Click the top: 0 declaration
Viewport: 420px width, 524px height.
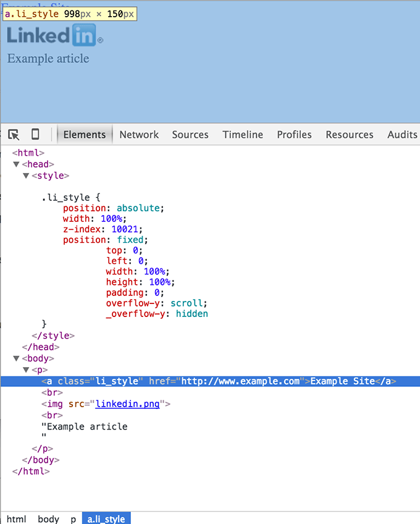tap(124, 250)
